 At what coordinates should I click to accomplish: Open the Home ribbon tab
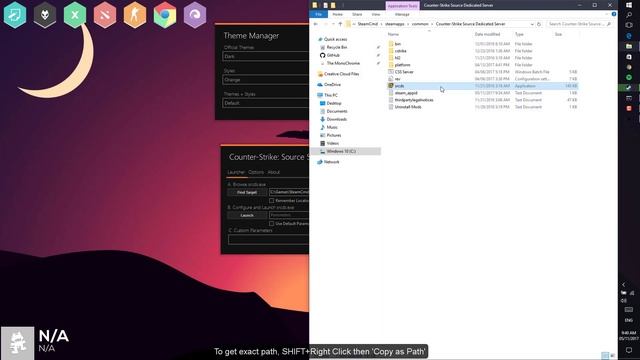pos(337,14)
